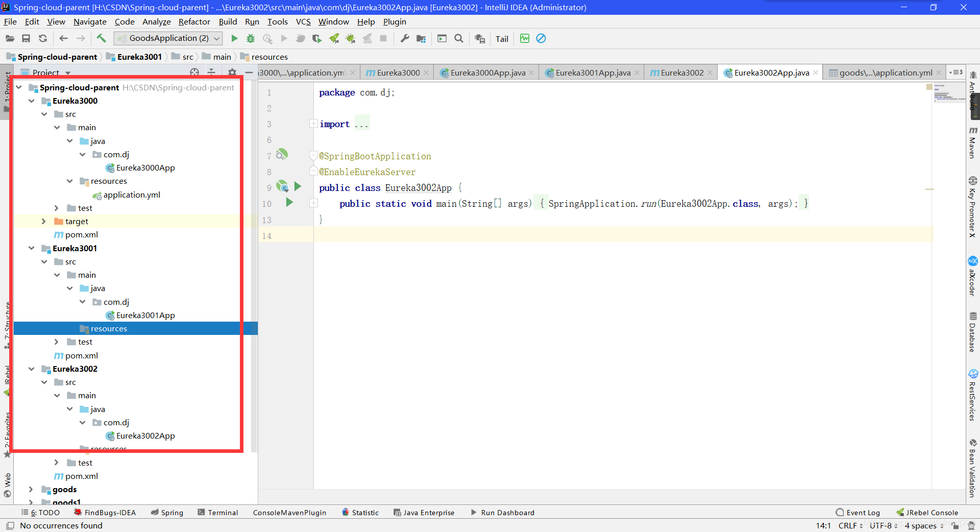Screen dimensions: 980x532
Task: Run GoodsApplication with the green play icon
Action: pyautogui.click(x=234, y=38)
